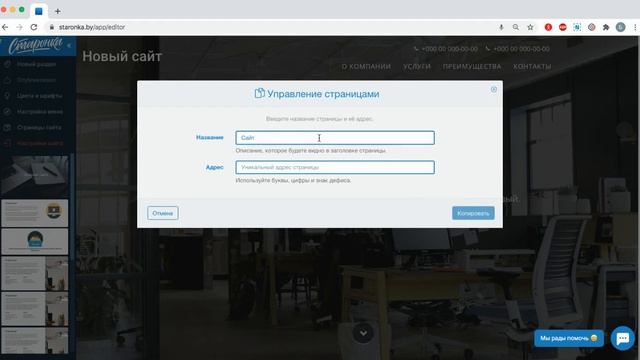This screenshot has height=360, width=640.
Task: Reload the page with the refresh icon
Action: point(34,27)
